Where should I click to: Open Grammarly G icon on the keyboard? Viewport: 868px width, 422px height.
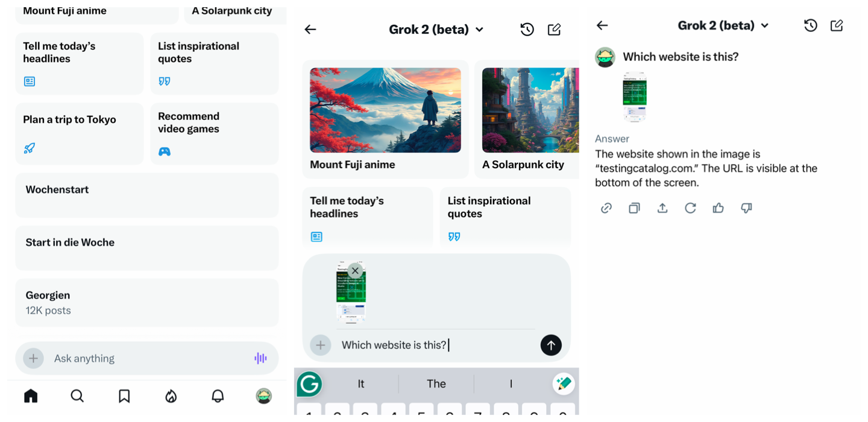(309, 384)
